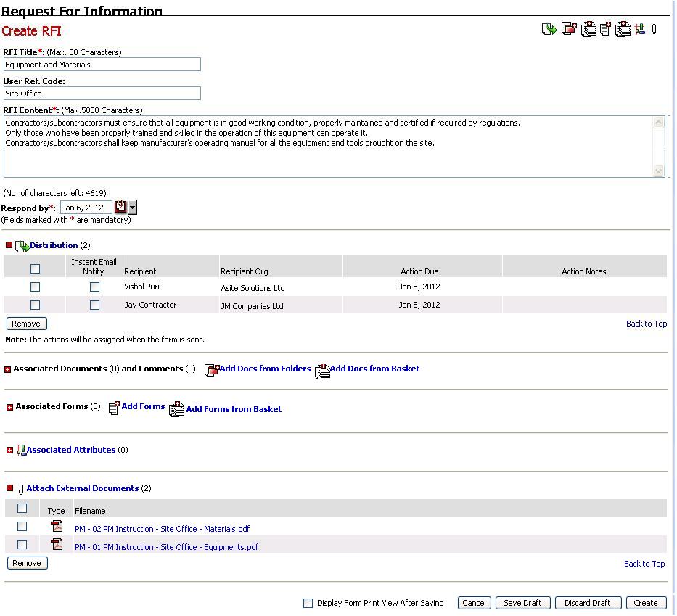Click Back to Top below the attachments table
The width and height of the screenshot is (677, 616).
pyautogui.click(x=644, y=564)
